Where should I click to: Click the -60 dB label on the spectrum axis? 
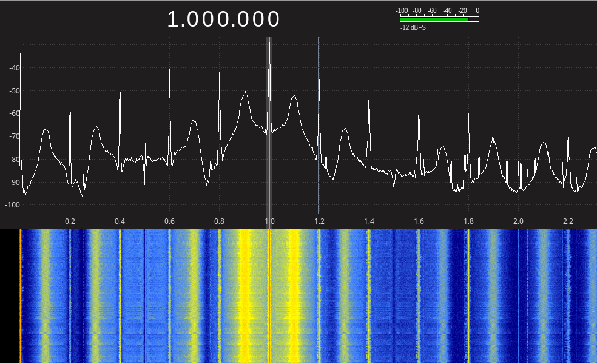[15, 113]
